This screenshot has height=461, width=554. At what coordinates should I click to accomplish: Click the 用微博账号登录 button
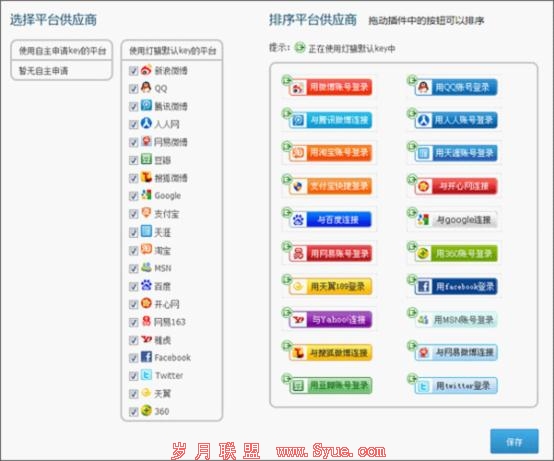coord(330,87)
